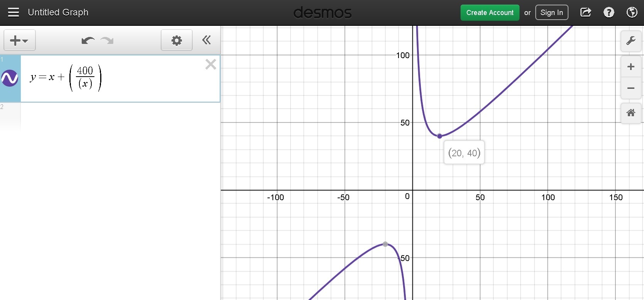Zoom out on the graph
The height and width of the screenshot is (300, 644).
pos(631,88)
